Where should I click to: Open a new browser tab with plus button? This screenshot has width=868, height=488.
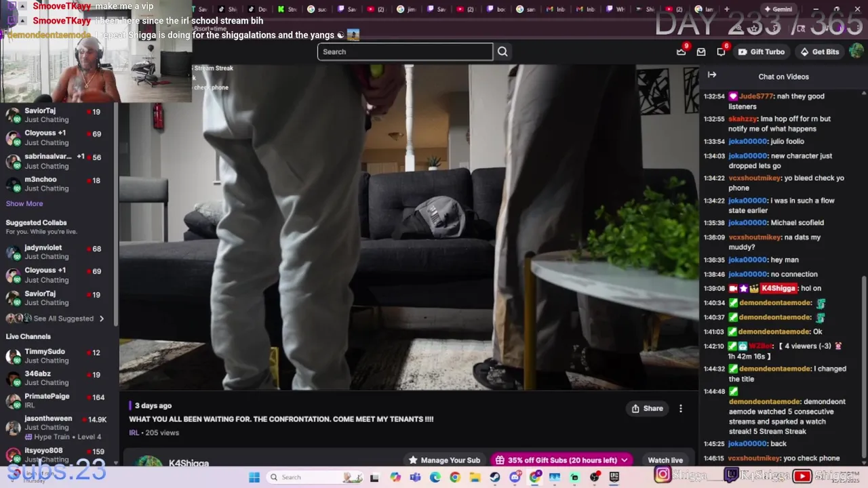(727, 9)
